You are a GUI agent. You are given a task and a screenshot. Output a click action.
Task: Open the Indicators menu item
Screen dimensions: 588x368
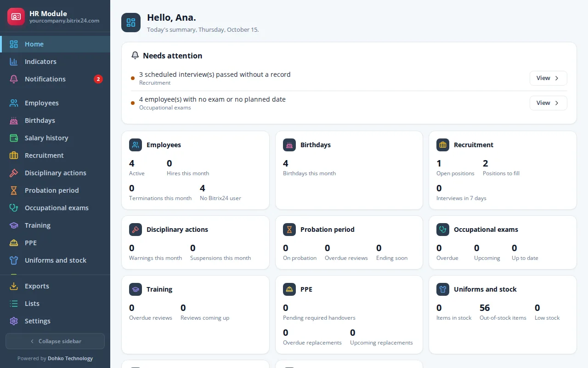tap(55, 62)
